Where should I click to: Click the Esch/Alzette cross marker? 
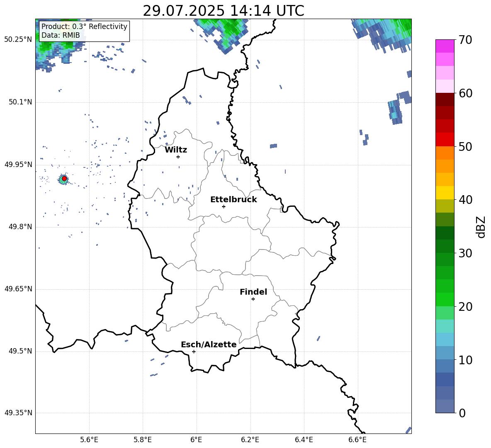click(x=194, y=351)
